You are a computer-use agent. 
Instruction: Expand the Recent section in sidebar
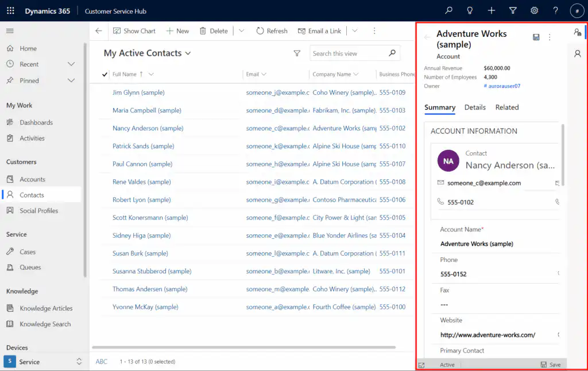(x=71, y=64)
